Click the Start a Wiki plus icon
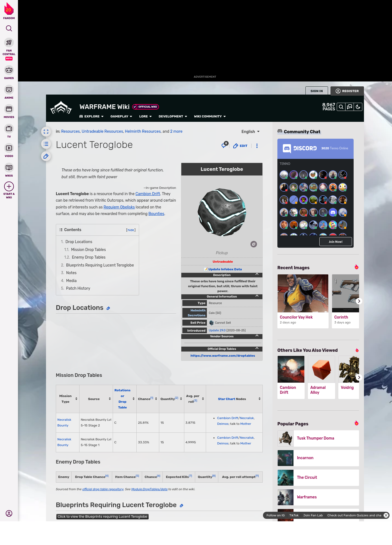Screen dimensions: 392x545 pyautogui.click(x=9, y=186)
